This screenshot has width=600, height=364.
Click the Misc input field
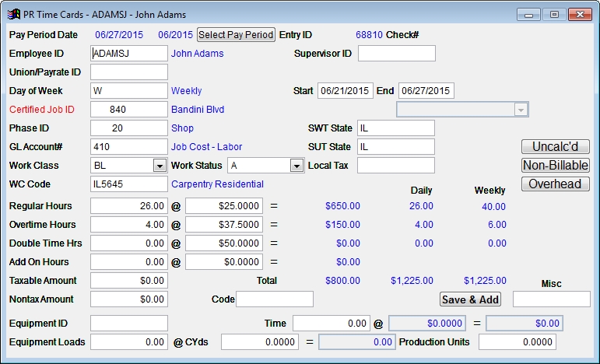pyautogui.click(x=551, y=299)
